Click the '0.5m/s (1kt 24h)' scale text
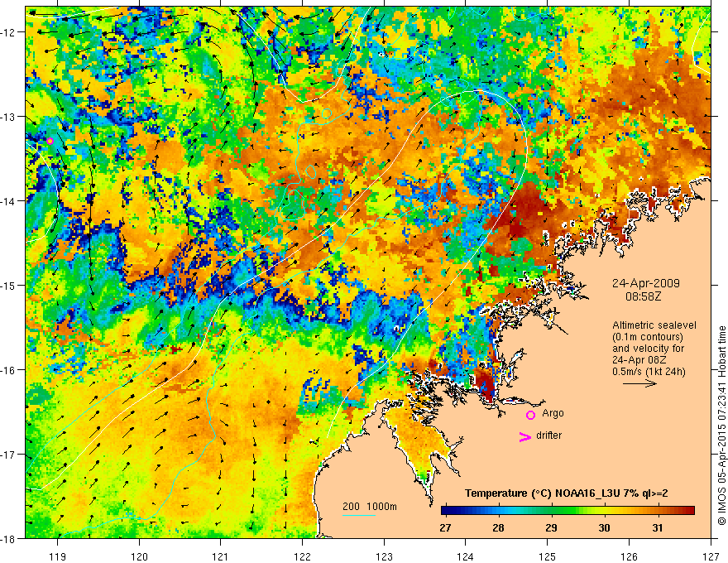This screenshot has width=728, height=563. (x=649, y=372)
